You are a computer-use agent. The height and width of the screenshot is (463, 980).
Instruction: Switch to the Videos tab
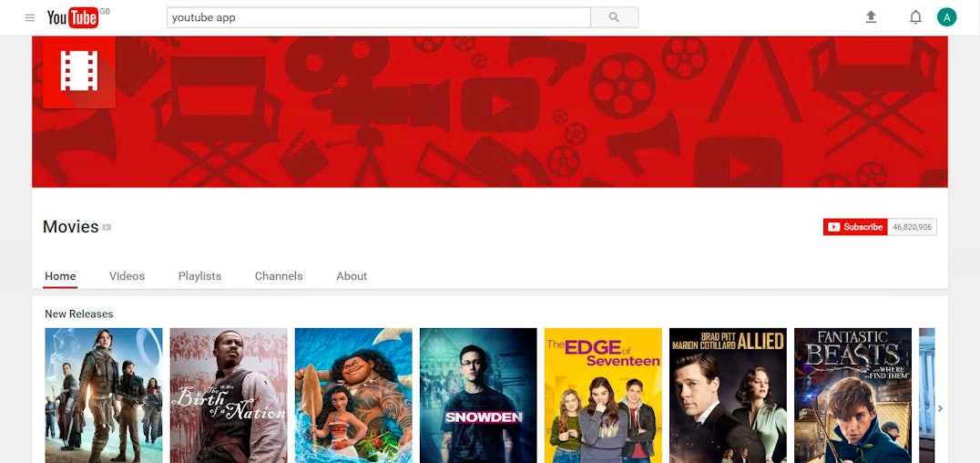[127, 276]
